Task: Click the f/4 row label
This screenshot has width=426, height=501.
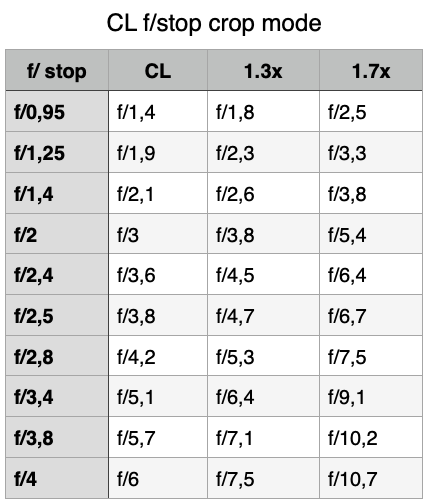Action: [x=57, y=478]
